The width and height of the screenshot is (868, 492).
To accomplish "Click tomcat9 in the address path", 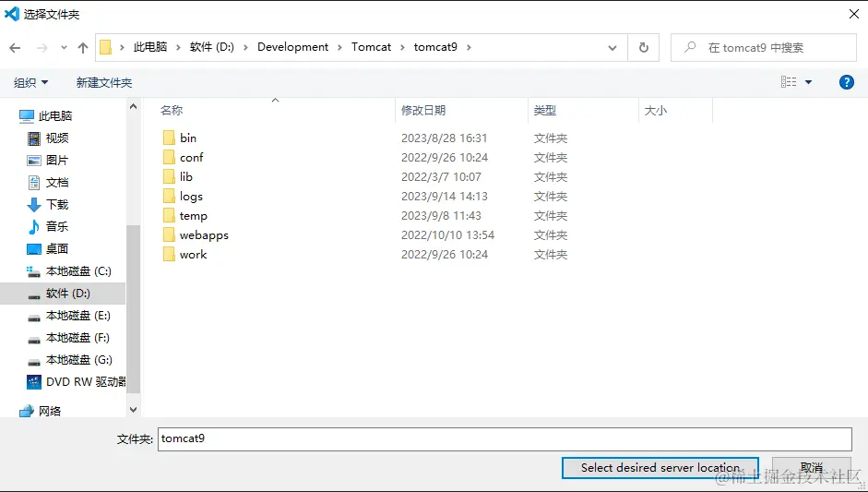I will pyautogui.click(x=435, y=47).
